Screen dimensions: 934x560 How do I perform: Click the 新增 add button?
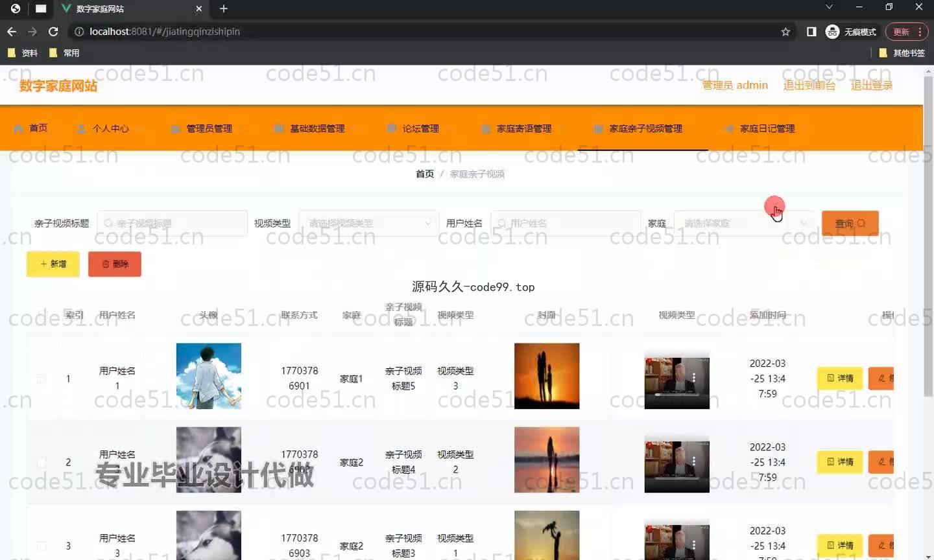(x=53, y=264)
